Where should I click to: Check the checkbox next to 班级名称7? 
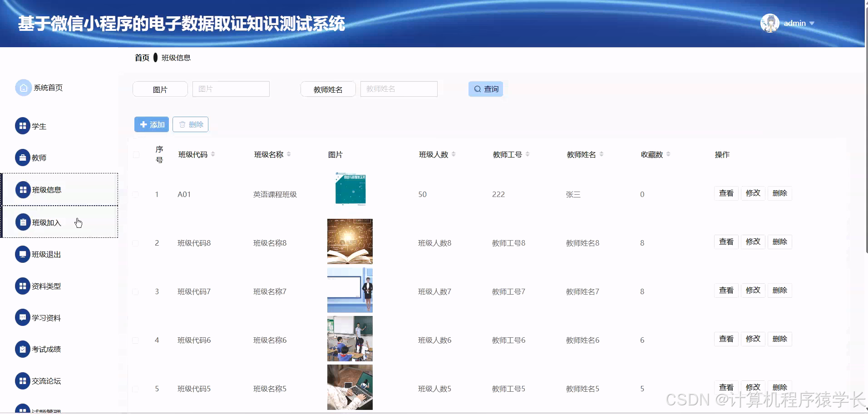click(136, 291)
